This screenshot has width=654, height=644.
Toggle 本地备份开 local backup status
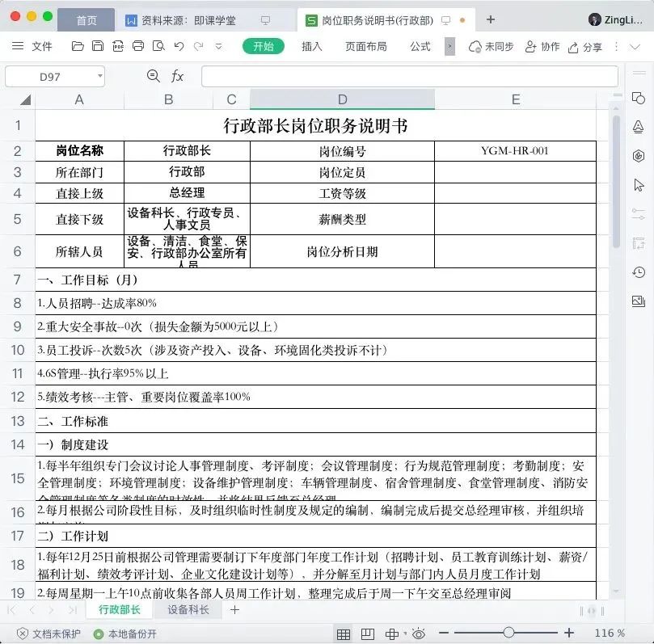coord(125,634)
